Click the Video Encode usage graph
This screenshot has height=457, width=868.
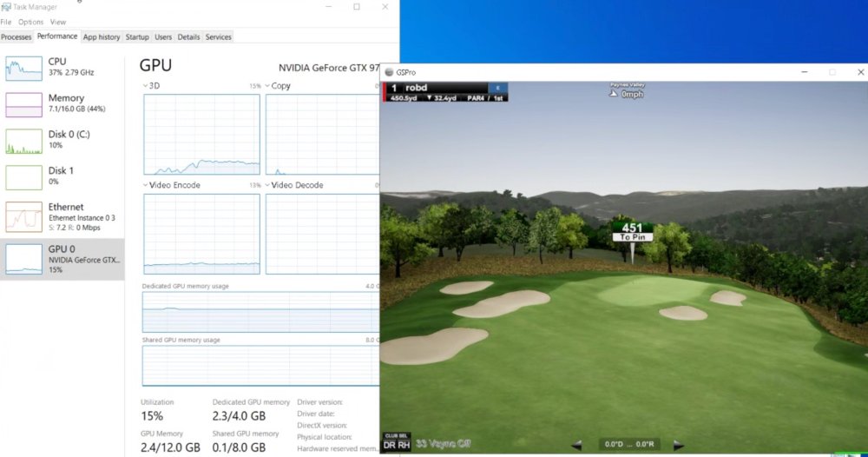pyautogui.click(x=201, y=234)
